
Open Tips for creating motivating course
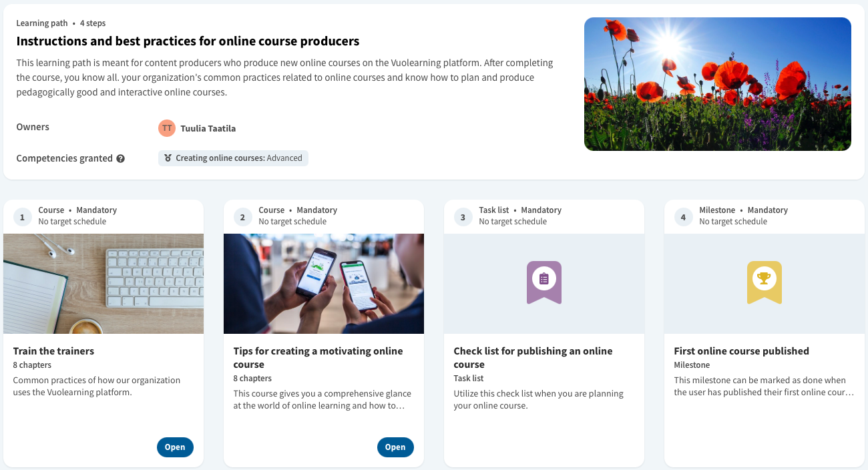click(x=395, y=447)
